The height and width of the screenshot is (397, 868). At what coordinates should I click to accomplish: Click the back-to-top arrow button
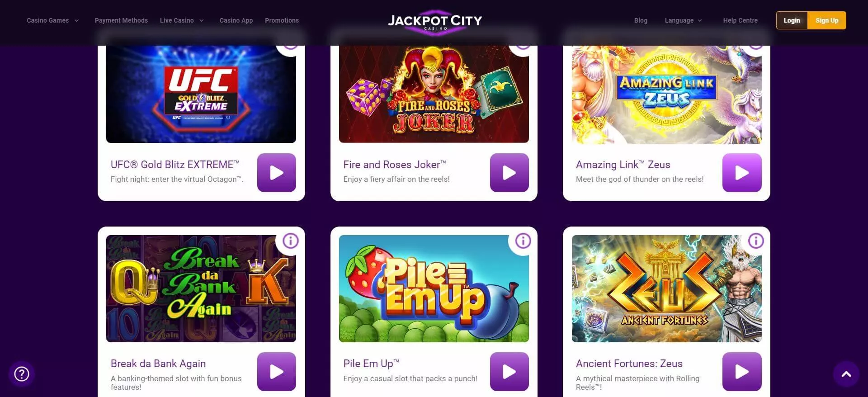(846, 374)
